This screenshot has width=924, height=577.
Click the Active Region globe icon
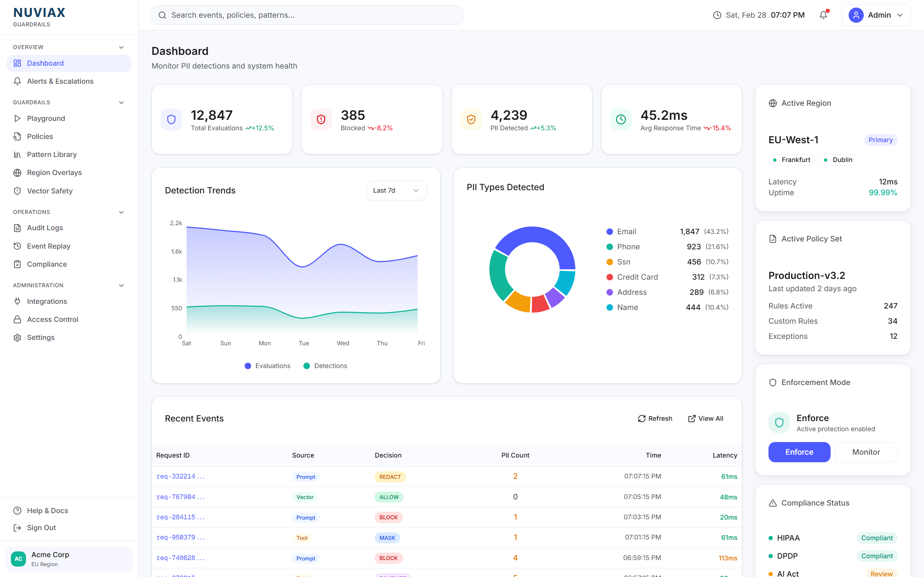[772, 103]
